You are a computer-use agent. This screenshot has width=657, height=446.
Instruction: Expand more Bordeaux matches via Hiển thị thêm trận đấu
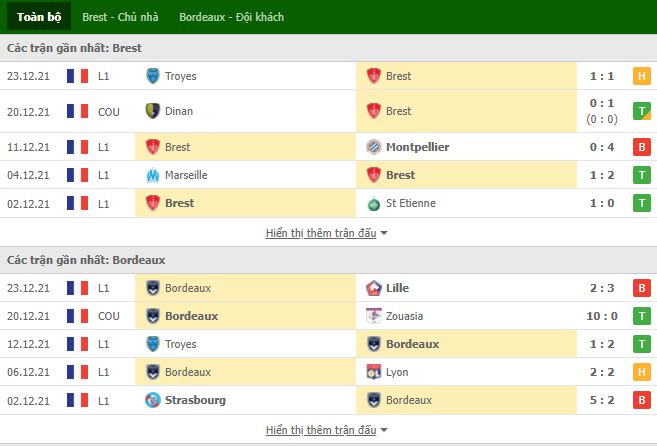pos(321,430)
